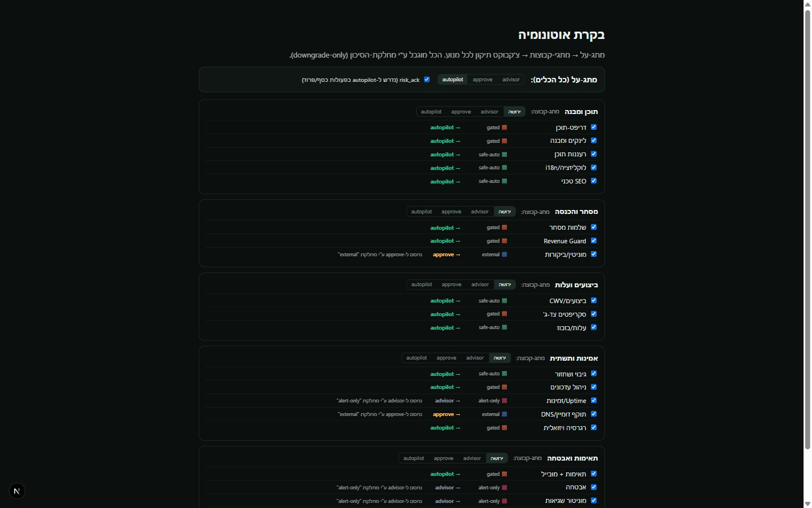Toggle the Revenue Guard checkbox
The width and height of the screenshot is (812, 508).
pyautogui.click(x=594, y=241)
